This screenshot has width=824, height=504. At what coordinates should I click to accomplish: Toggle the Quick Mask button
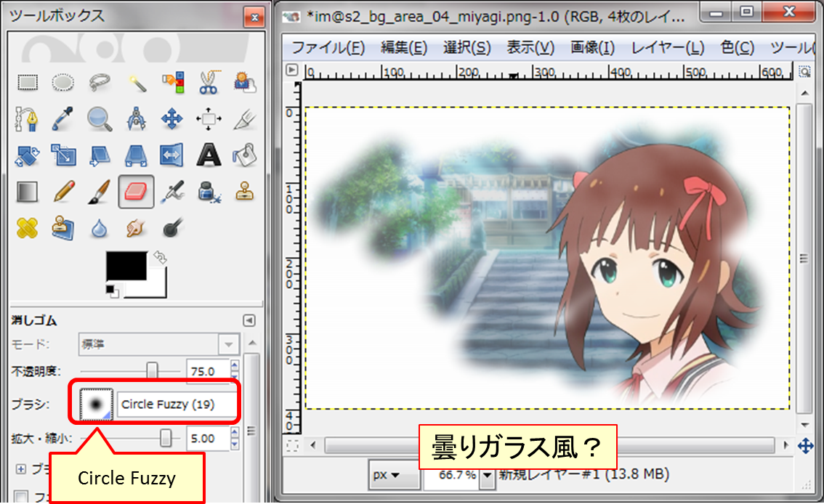(x=292, y=446)
